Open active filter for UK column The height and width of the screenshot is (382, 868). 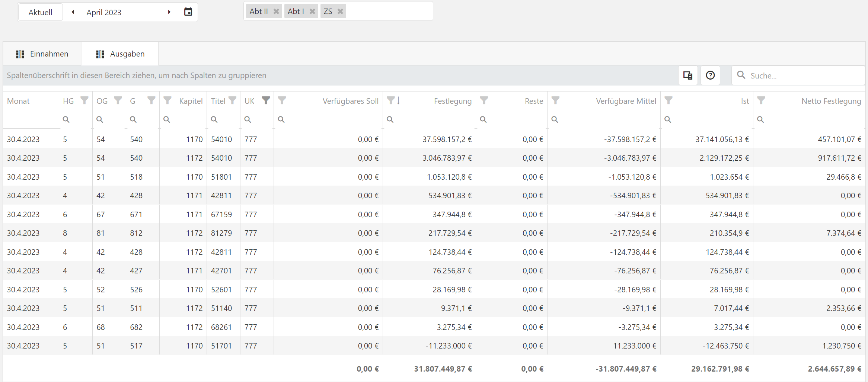[x=266, y=100]
